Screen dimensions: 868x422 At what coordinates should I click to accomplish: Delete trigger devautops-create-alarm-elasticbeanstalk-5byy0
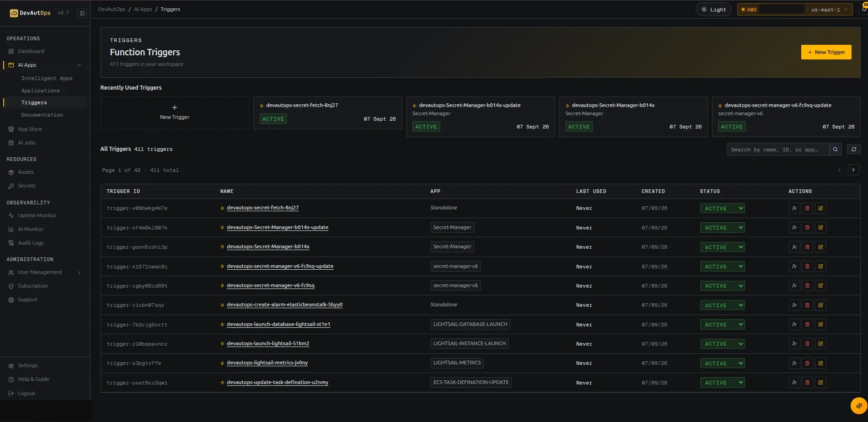point(807,305)
